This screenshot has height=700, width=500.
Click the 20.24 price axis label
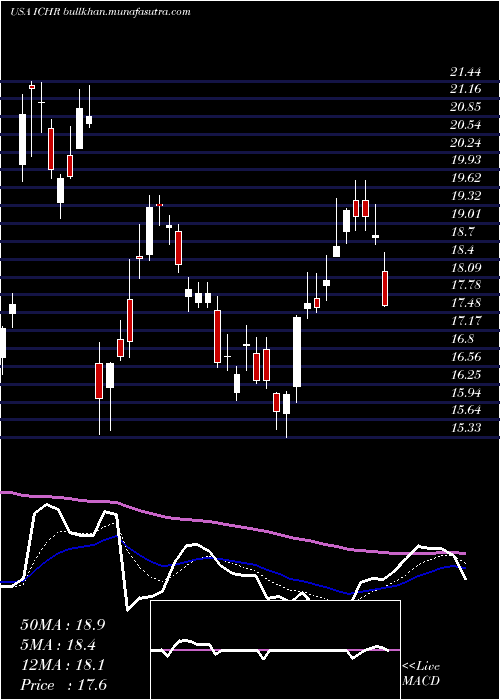466,143
